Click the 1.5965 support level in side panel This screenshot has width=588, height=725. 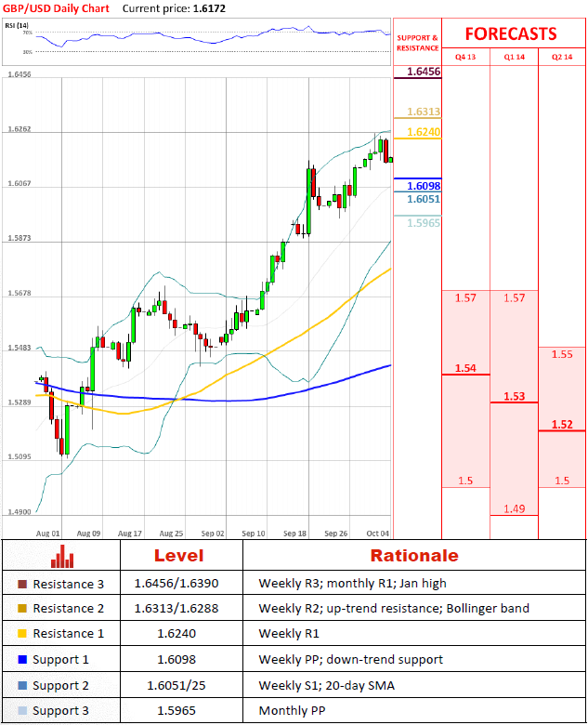[x=424, y=223]
